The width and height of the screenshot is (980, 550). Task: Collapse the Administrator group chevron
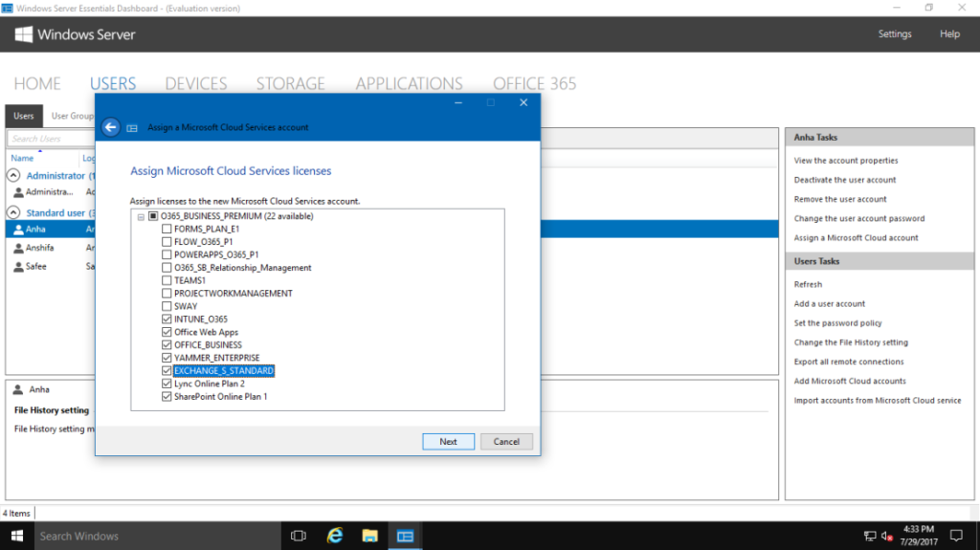coord(13,176)
